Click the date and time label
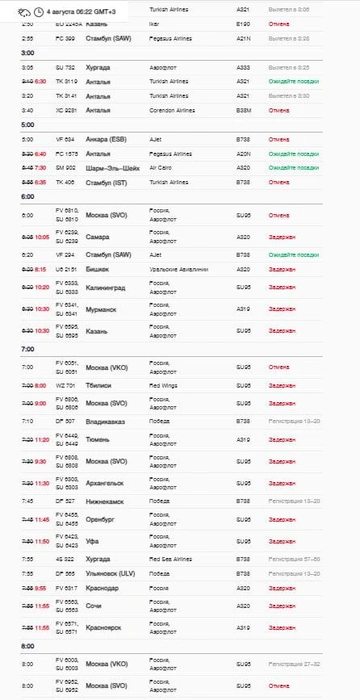The width and height of the screenshot is (360, 700). pyautogui.click(x=81, y=12)
